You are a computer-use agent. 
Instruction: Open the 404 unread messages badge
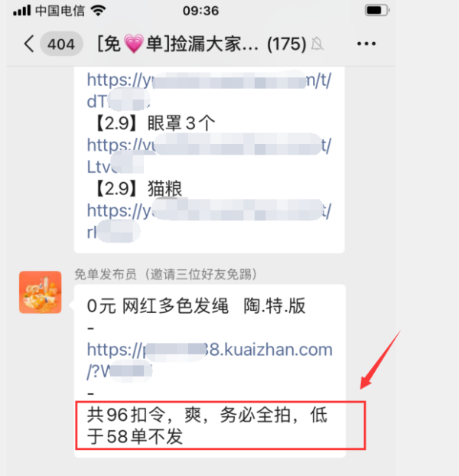click(x=62, y=44)
